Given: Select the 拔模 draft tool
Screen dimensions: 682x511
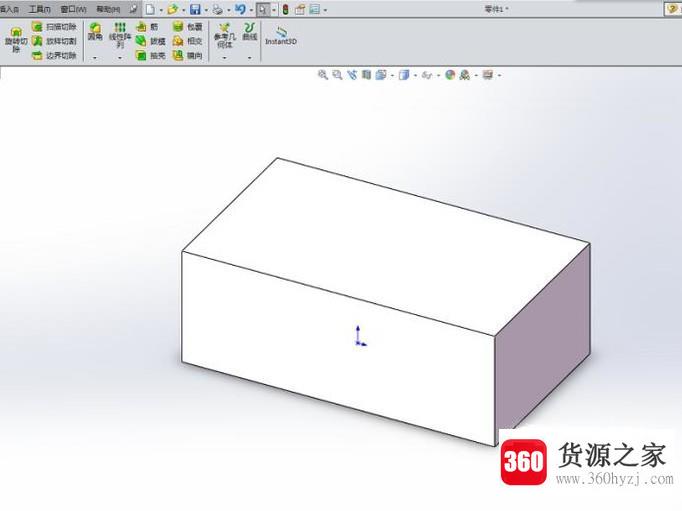Looking at the screenshot, I should tap(150, 41).
